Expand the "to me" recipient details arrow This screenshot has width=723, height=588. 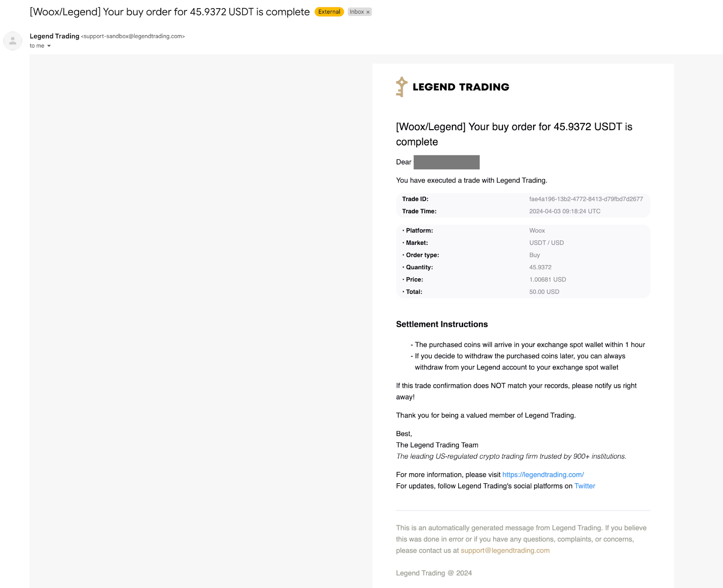49,46
